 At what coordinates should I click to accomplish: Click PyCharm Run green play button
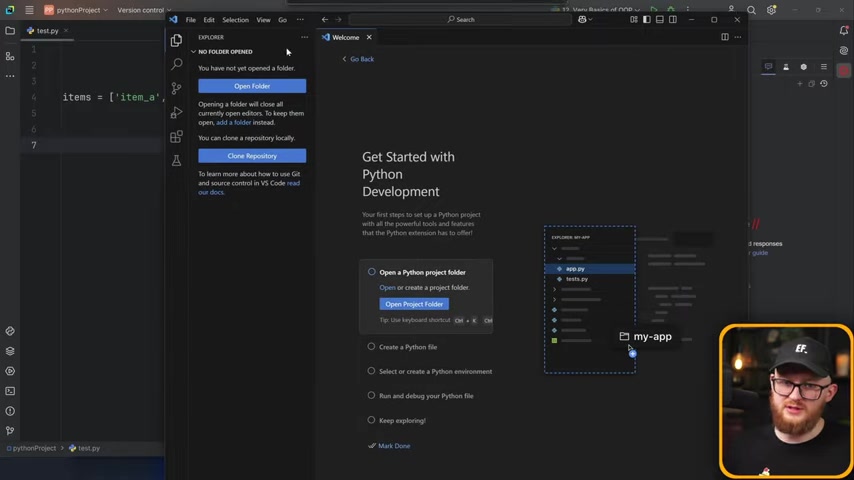pyautogui.click(x=654, y=10)
